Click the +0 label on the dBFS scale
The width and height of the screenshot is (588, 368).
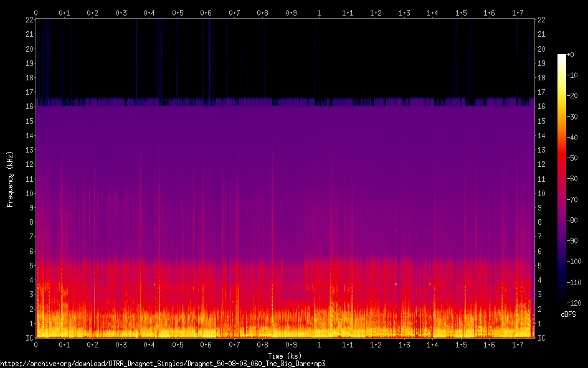[571, 55]
